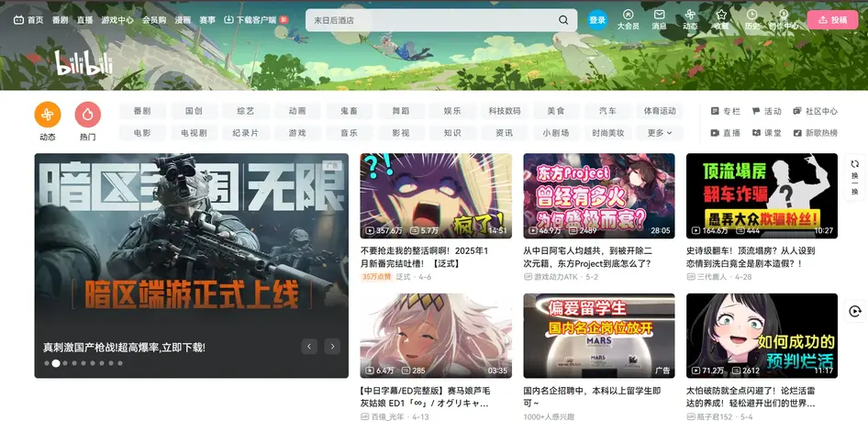The width and height of the screenshot is (868, 421).
Task: Open the 疯了! anime review video thumbnail
Action: [x=436, y=196]
